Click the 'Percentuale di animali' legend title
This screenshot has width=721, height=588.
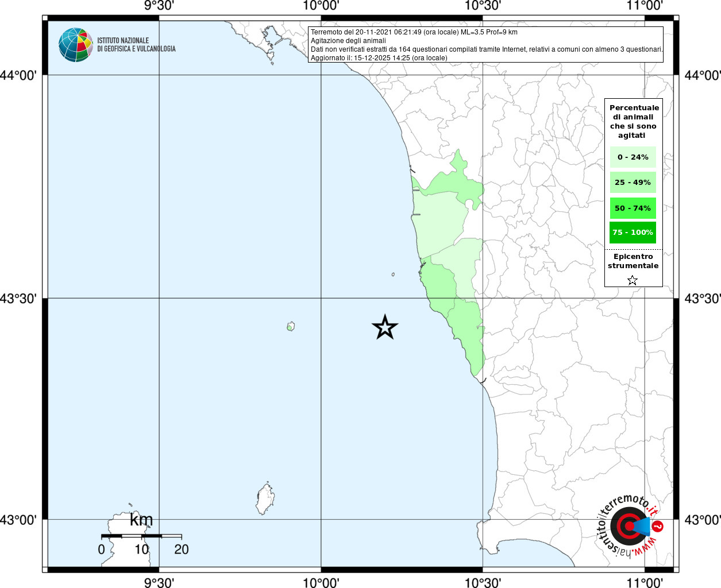pos(634,122)
